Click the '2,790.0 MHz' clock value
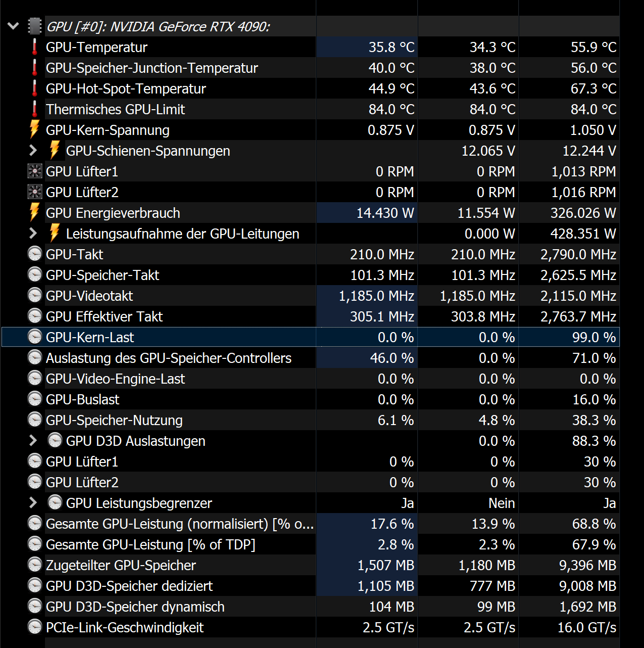 pos(578,254)
